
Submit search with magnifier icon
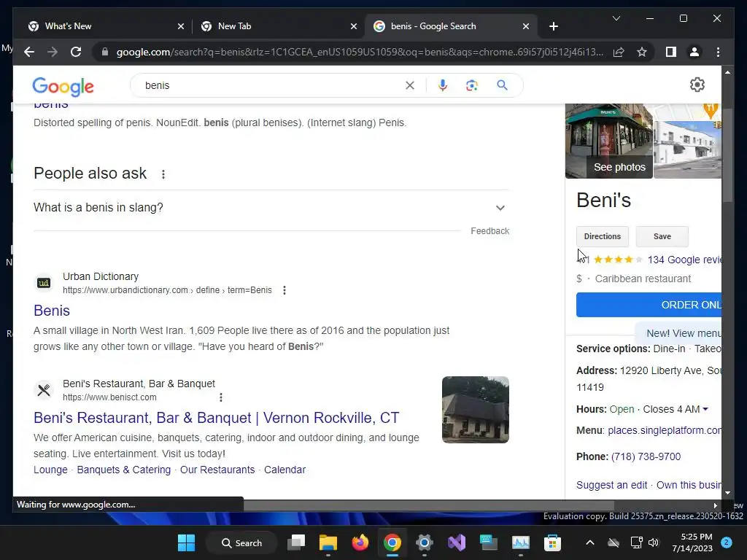click(x=502, y=85)
